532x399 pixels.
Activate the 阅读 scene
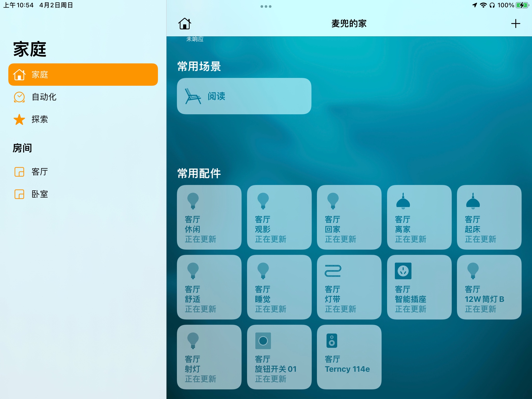click(x=244, y=96)
